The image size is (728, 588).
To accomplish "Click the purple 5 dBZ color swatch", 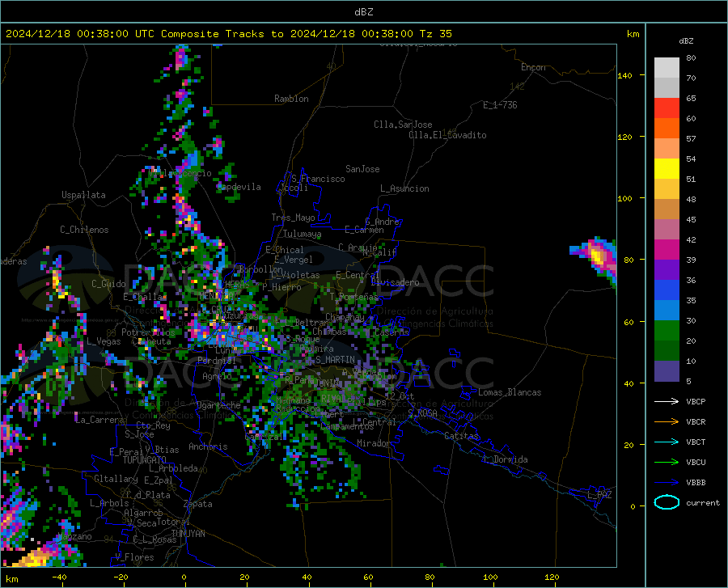I will point(667,371).
